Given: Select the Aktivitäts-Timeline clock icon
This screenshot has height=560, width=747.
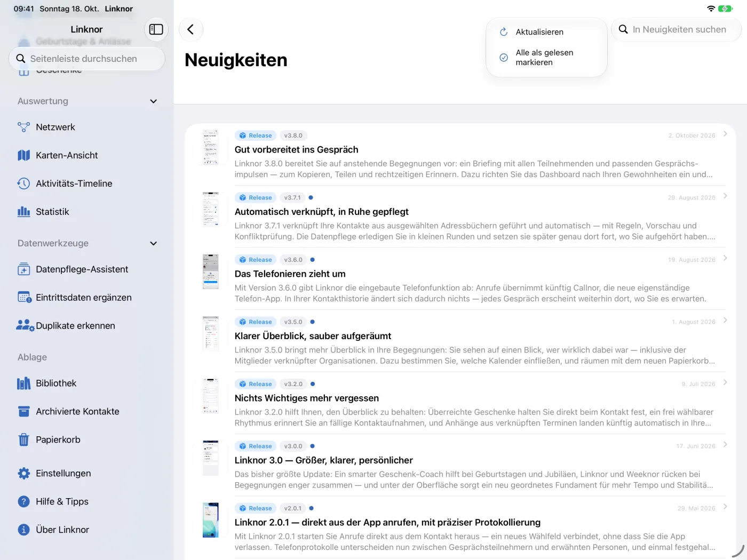Looking at the screenshot, I should click(x=23, y=183).
